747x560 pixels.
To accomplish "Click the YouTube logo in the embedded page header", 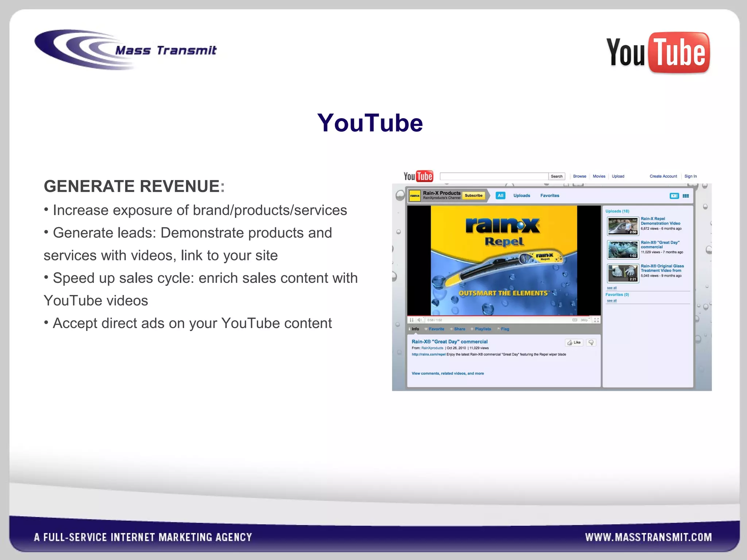I will coord(418,176).
